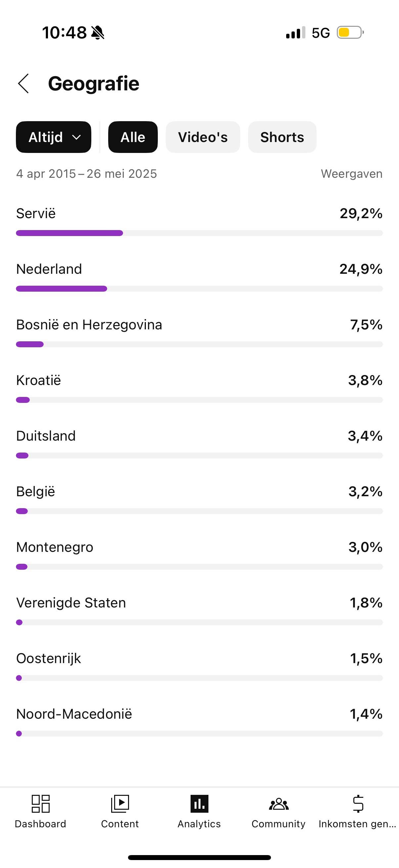Screen dimensions: 399x868
Task: Open the Inkomsten dollar icon
Action: click(x=358, y=803)
